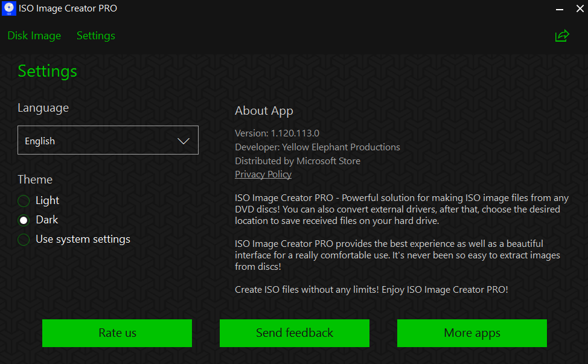Screen dimensions: 588x364
Task: Close the ISO Image Creator PRO window
Action: point(580,8)
